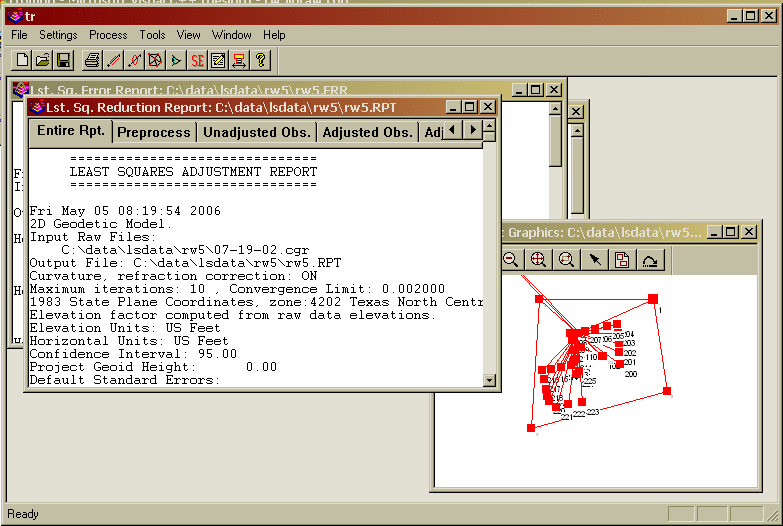The width and height of the screenshot is (783, 526).
Task: Click the network polygon toolbar icon
Action: [x=155, y=60]
